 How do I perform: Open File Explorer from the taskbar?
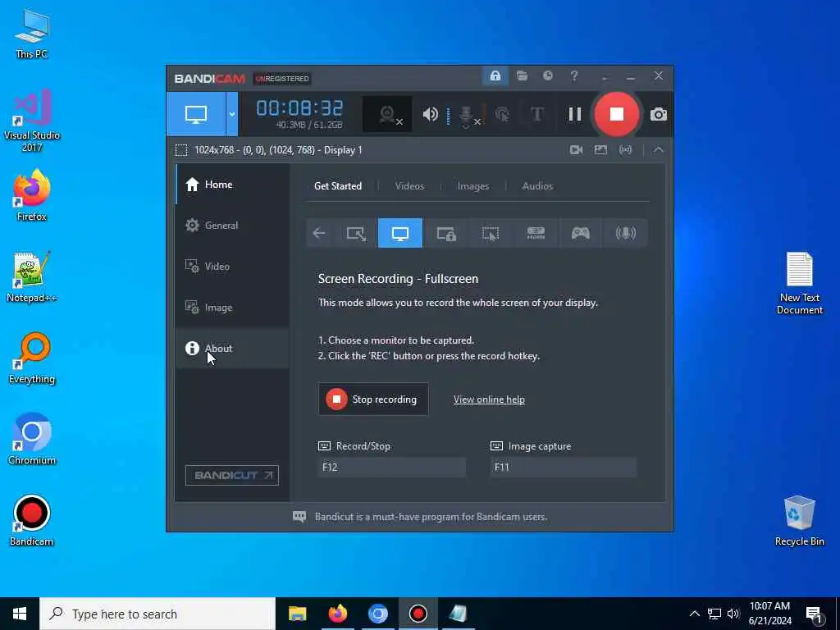pyautogui.click(x=297, y=614)
